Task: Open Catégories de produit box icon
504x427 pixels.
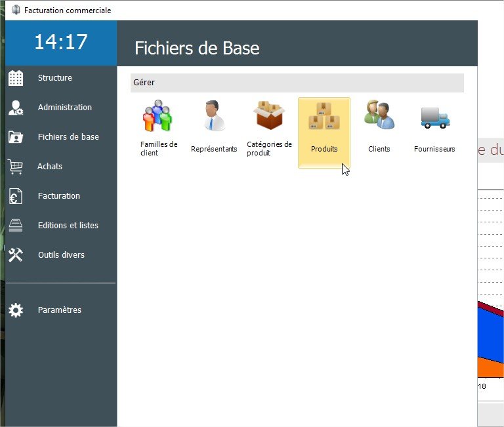Action: tap(269, 115)
